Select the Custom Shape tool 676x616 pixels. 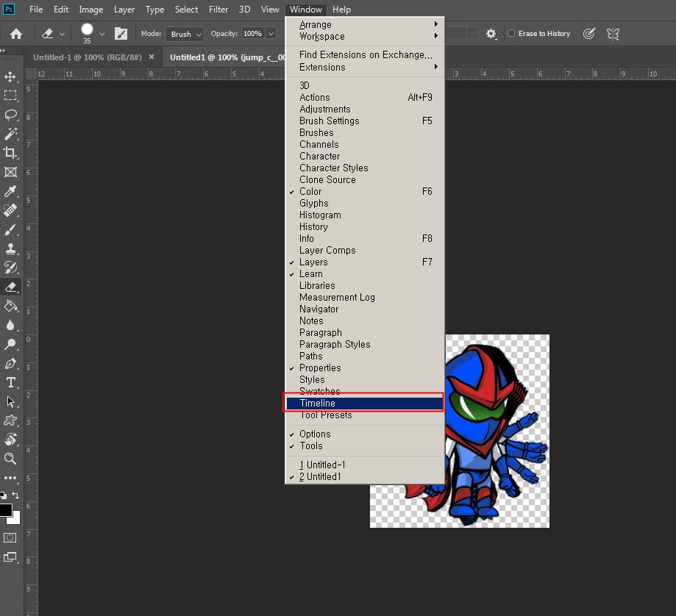click(x=10, y=420)
